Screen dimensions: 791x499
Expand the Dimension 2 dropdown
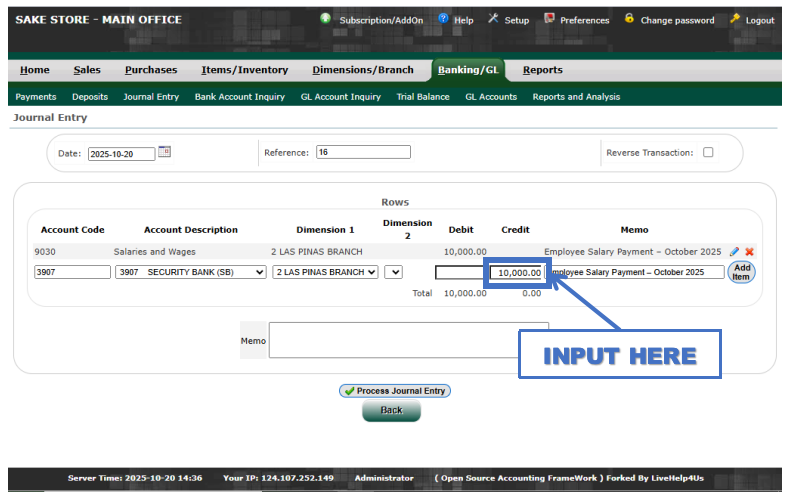click(x=393, y=272)
